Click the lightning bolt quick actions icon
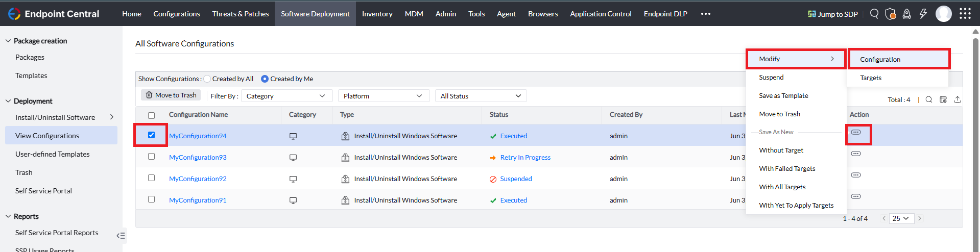 click(923, 14)
